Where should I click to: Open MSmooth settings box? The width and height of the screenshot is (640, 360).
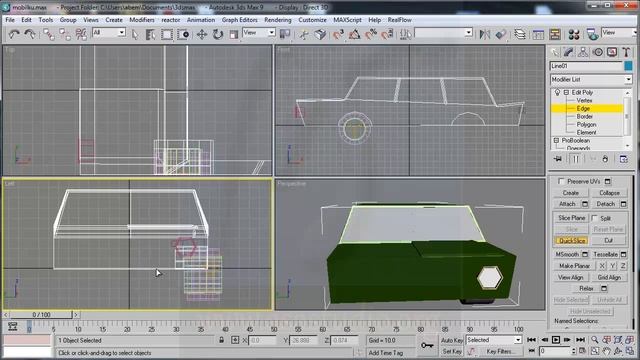585,254
